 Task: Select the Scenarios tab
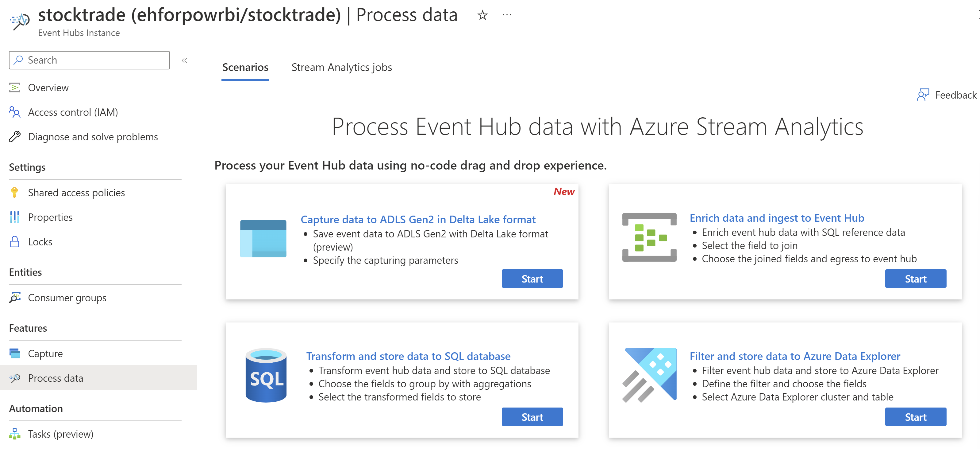point(245,67)
